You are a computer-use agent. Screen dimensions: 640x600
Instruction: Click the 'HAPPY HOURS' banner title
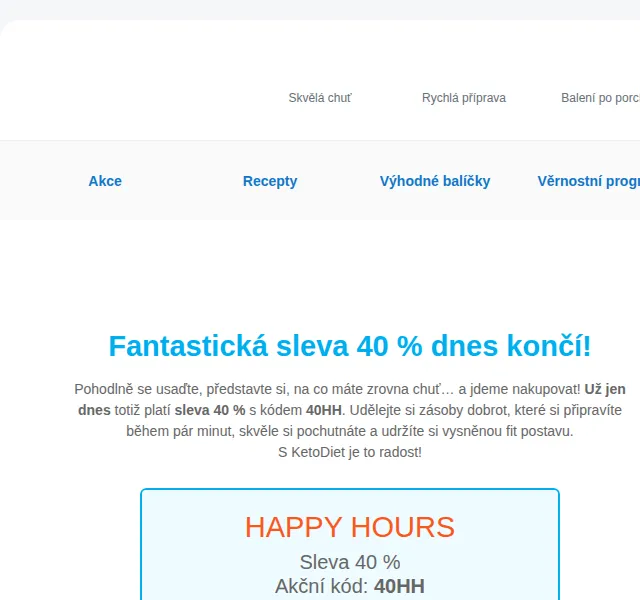pyautogui.click(x=350, y=527)
